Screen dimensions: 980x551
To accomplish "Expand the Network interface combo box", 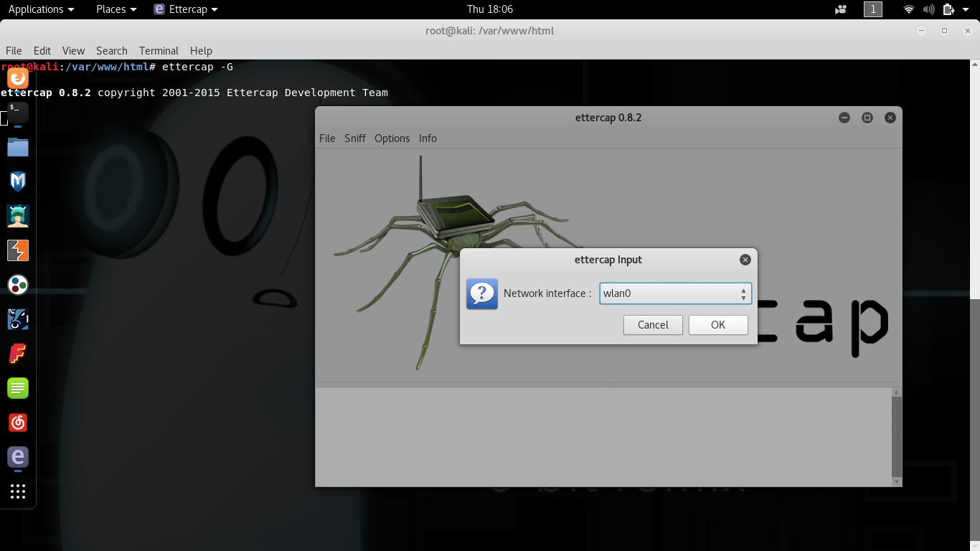I will coord(743,293).
